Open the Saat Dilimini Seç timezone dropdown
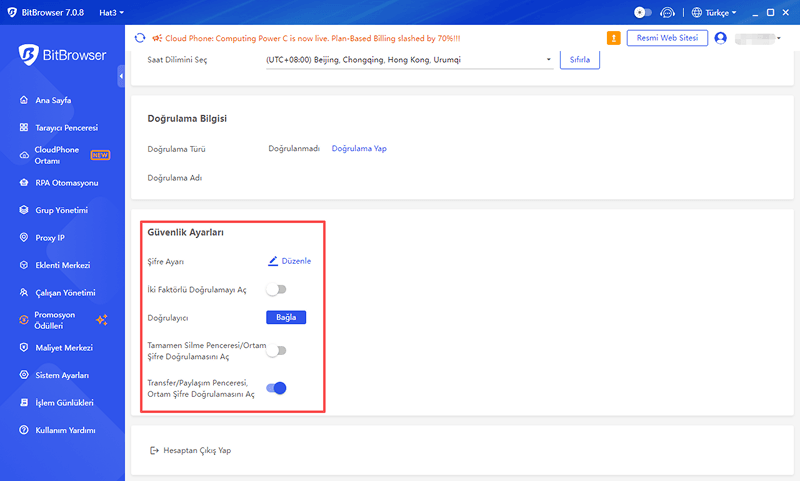The image size is (800, 481). (408, 60)
